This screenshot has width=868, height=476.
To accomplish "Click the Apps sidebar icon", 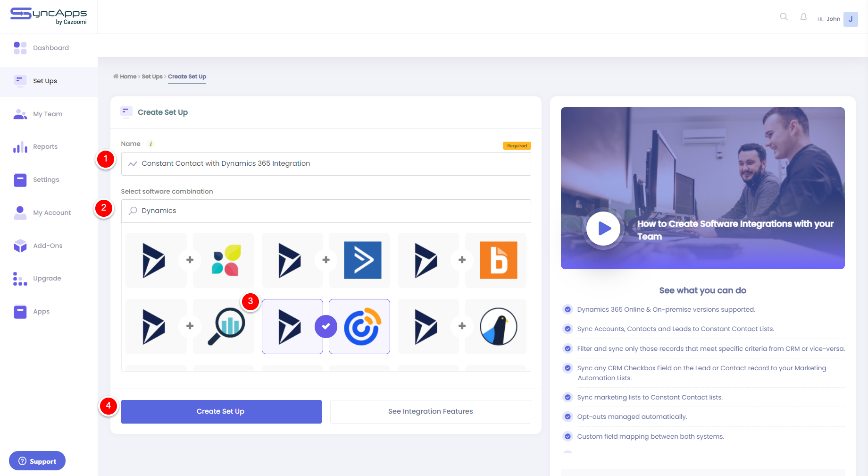I will click(20, 312).
